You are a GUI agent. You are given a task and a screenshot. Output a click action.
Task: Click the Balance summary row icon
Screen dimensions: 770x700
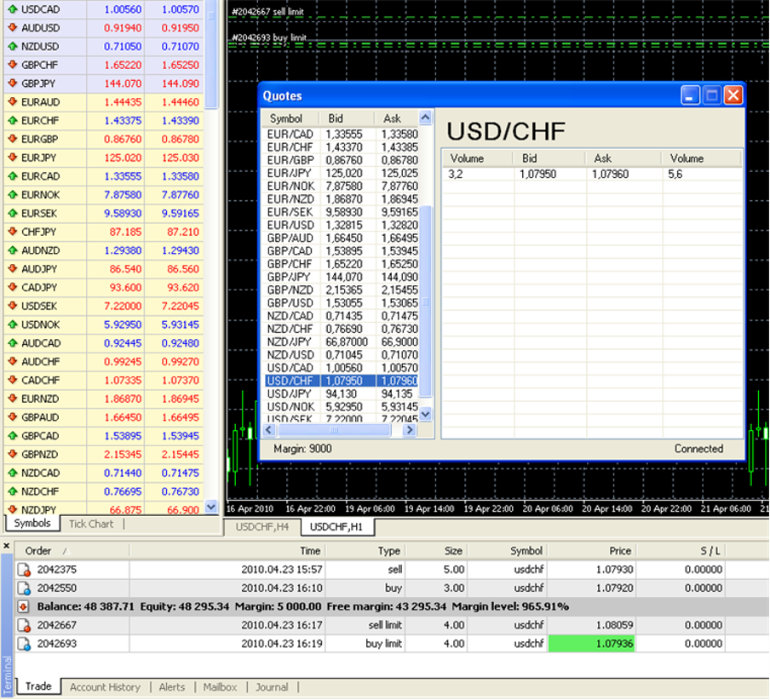click(x=24, y=607)
